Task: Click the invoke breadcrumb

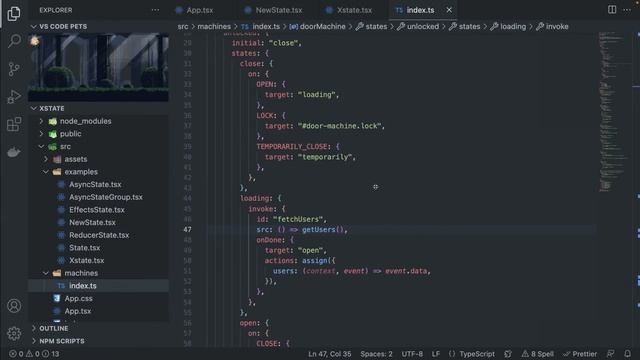Action: (552, 27)
